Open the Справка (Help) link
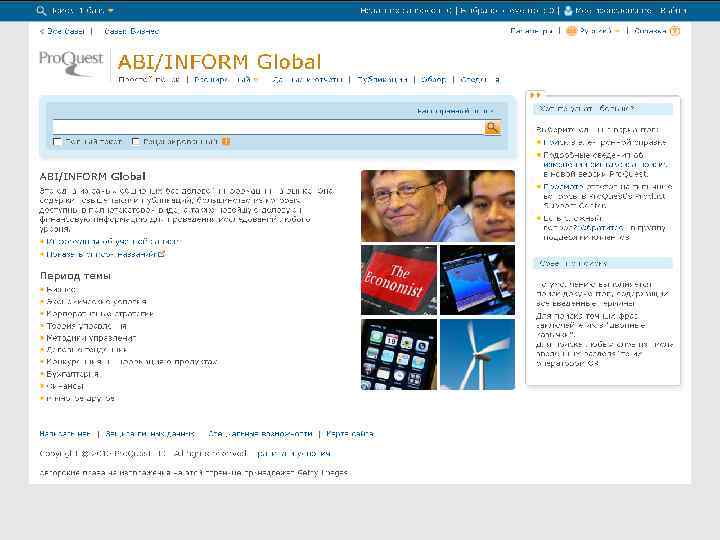Image resolution: width=720 pixels, height=540 pixels. point(650,31)
